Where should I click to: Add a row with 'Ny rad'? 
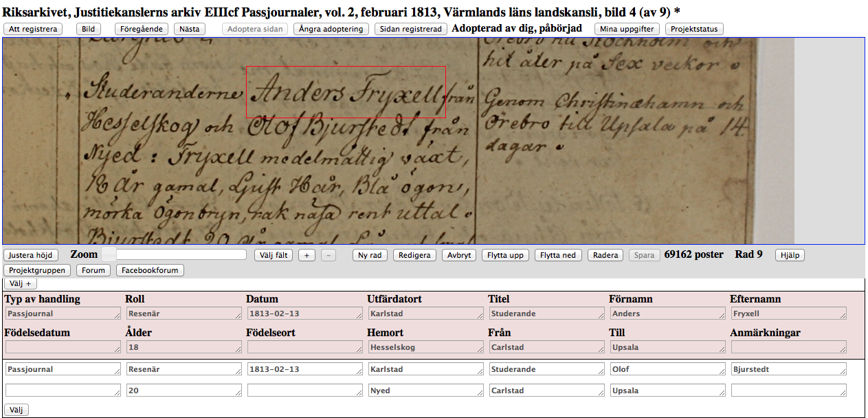(x=370, y=255)
